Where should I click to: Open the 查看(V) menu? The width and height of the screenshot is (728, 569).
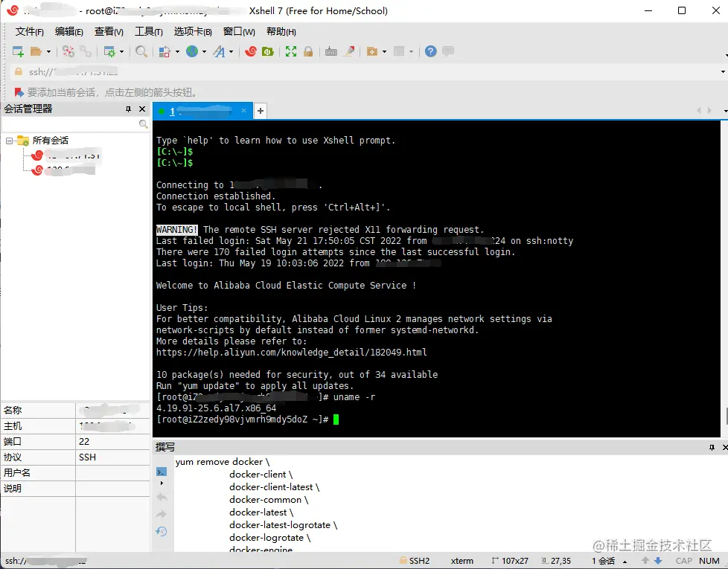click(109, 31)
